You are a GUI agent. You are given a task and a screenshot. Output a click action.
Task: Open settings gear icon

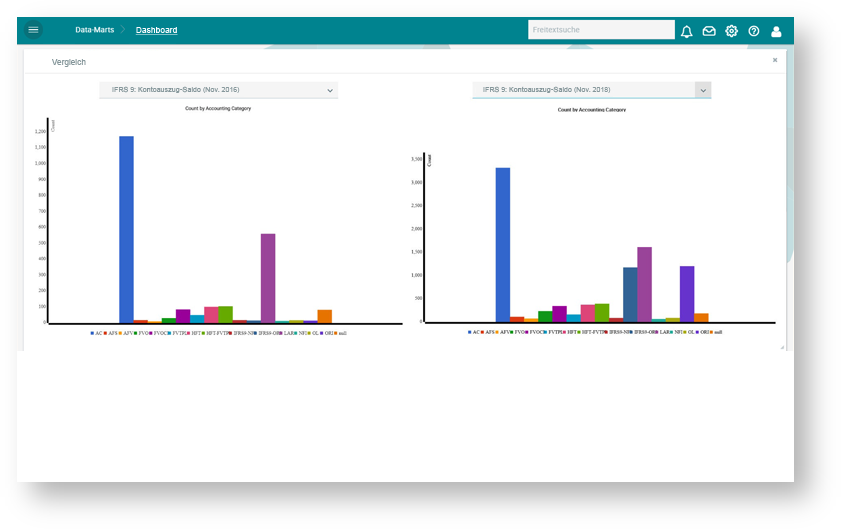[x=732, y=31]
